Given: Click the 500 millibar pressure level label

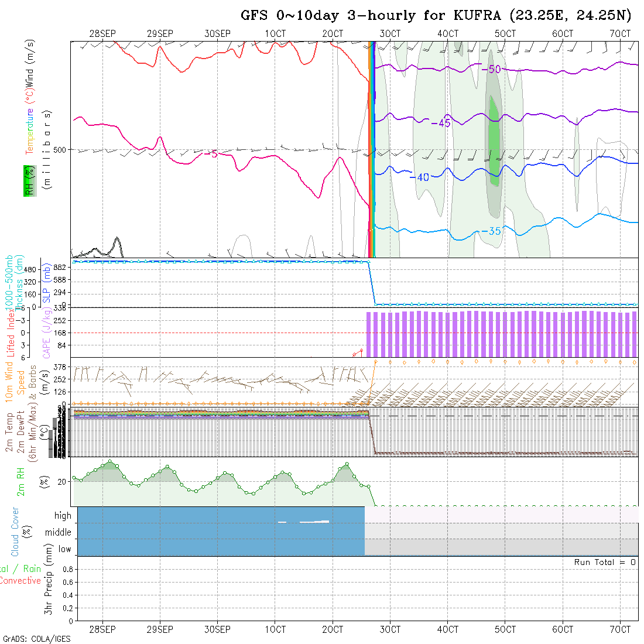Looking at the screenshot, I should click(60, 150).
